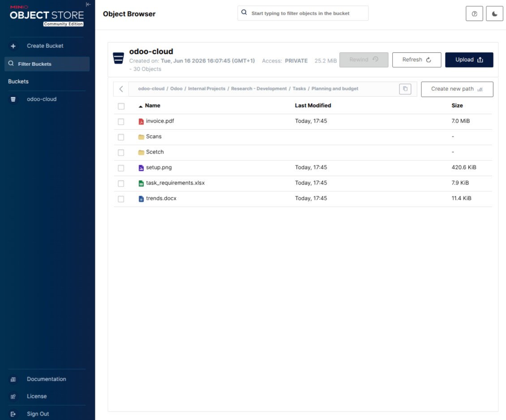Open trends.docx file name
This screenshot has height=420, width=506.
(161, 198)
